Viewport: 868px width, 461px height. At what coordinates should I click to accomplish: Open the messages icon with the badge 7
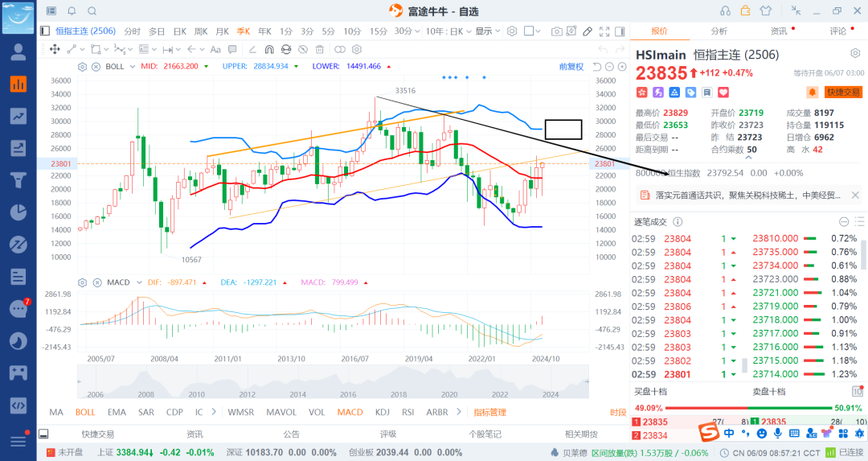[x=18, y=309]
